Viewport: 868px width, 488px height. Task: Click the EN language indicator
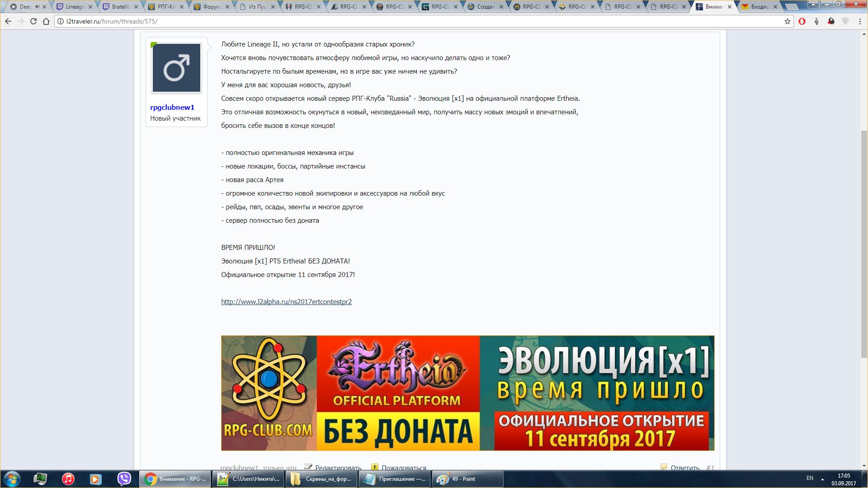[810, 478]
